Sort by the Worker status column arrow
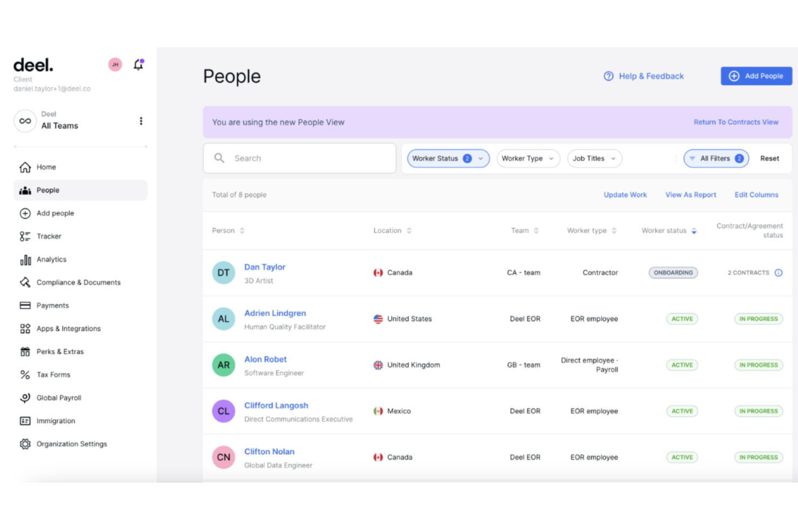Viewport: 798px width, 532px height. 694,231
